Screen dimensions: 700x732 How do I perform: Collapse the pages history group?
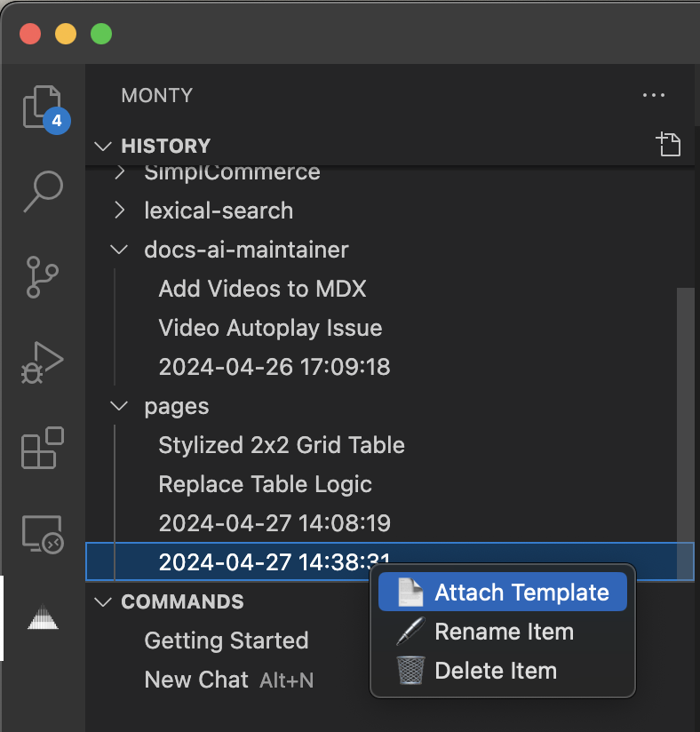pyautogui.click(x=118, y=406)
